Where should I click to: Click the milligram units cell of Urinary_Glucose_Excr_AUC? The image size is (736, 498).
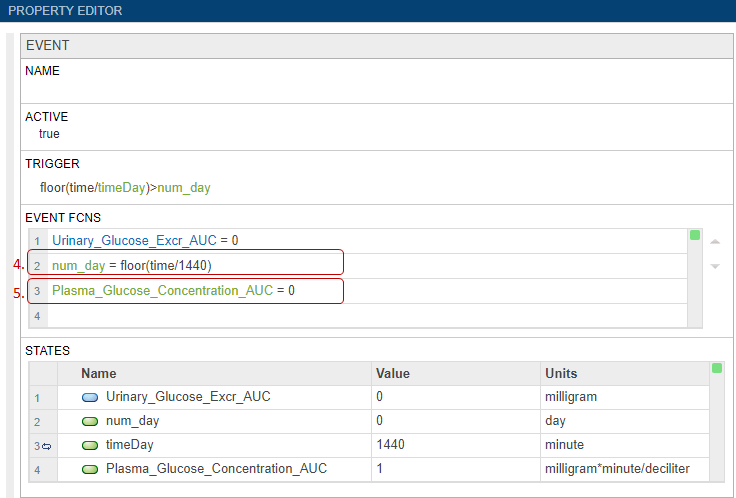tap(571, 397)
